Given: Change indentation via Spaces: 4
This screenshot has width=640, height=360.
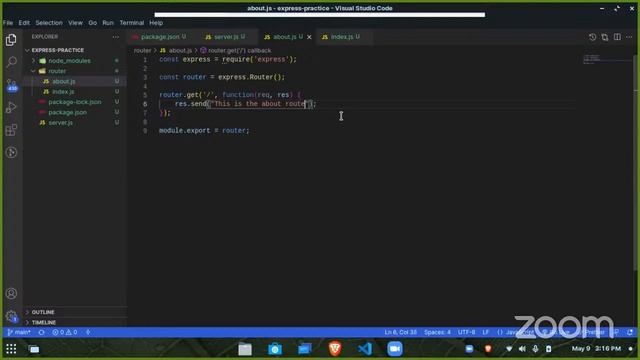Looking at the screenshot, I should coord(437,332).
